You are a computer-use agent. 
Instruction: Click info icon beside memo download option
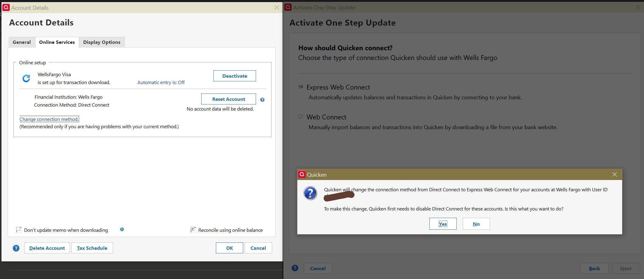pos(122,229)
